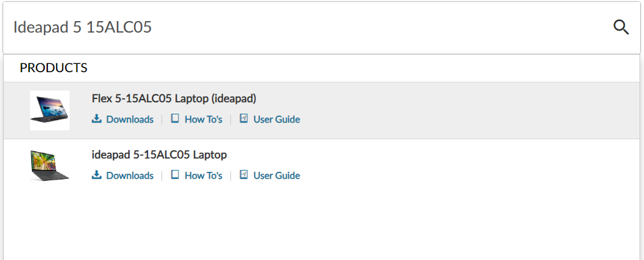
Task: Select the 'ideapad 5-15ALC05 Laptop' product title
Action: click(160, 155)
